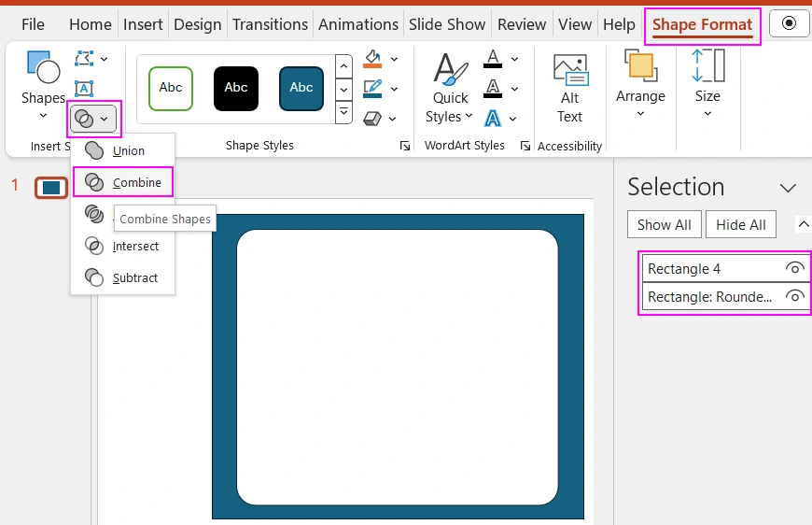Open the Shapes gallery
The height and width of the screenshot is (525, 812).
point(43,85)
